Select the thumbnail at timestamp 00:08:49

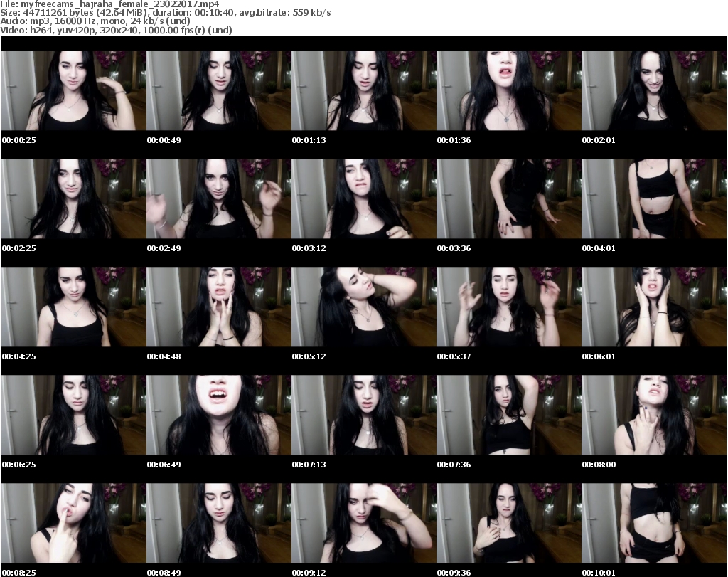(x=219, y=523)
